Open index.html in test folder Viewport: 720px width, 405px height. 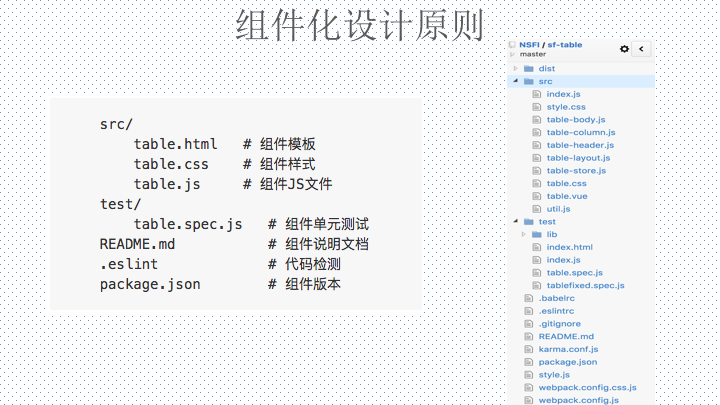click(x=569, y=248)
